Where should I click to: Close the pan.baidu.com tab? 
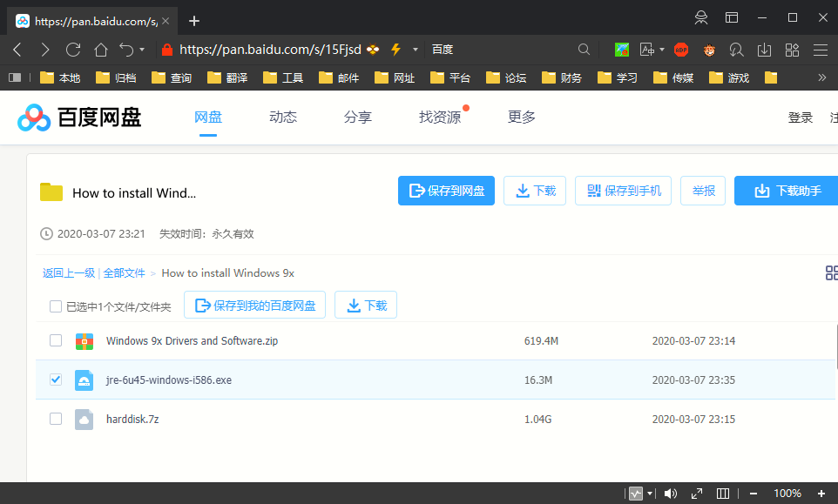[166, 21]
